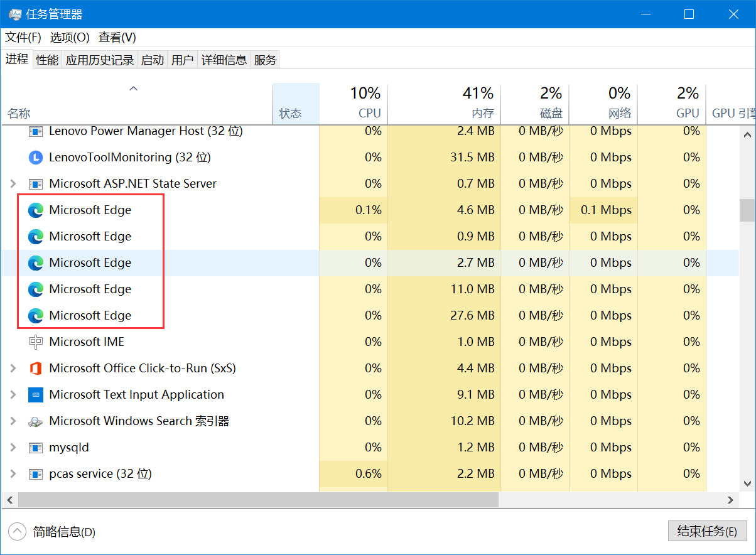
Task: Click the 0.6% CPU cell
Action: (x=354, y=474)
